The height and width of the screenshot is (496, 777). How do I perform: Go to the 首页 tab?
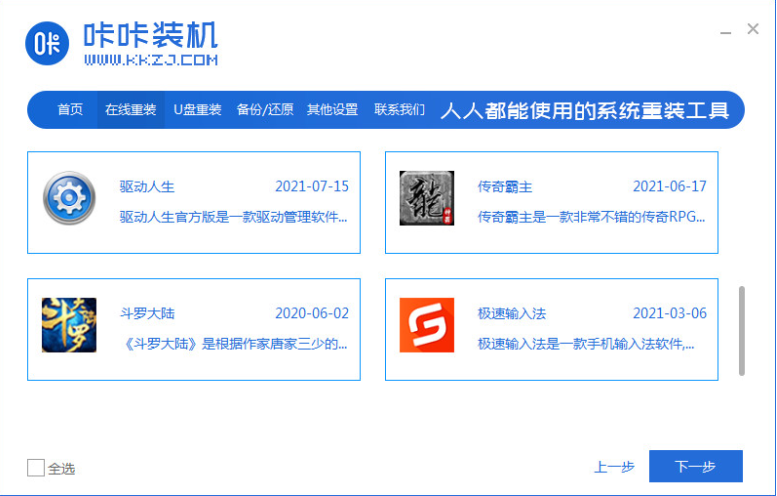(x=70, y=110)
